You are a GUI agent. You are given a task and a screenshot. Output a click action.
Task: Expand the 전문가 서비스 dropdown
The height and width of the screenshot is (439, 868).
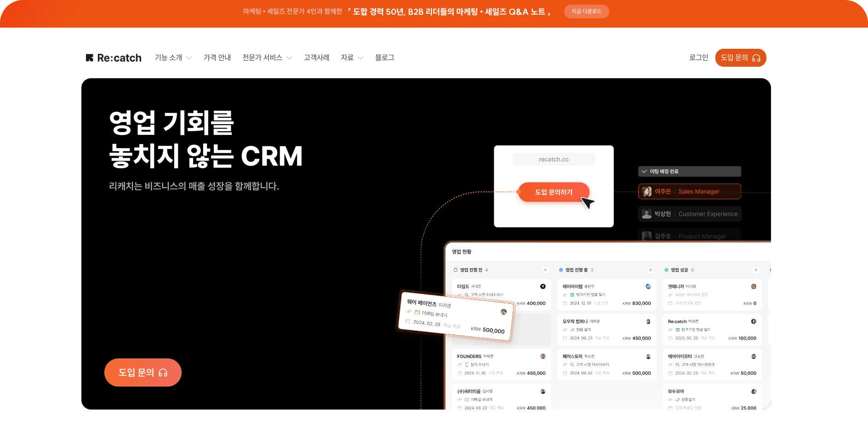click(267, 58)
